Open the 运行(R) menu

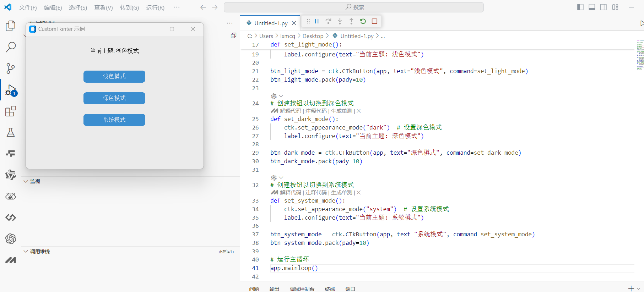click(x=155, y=7)
